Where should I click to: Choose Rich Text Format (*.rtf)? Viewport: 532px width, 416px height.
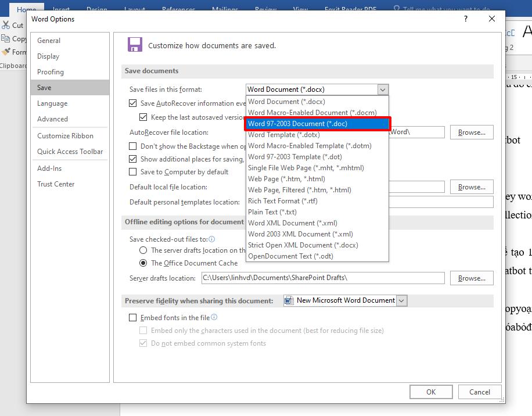click(x=317, y=201)
